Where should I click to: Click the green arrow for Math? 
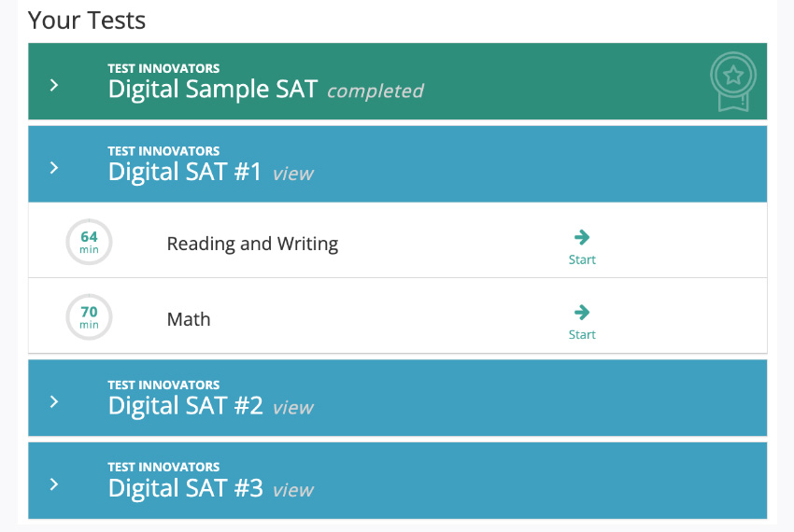point(582,313)
